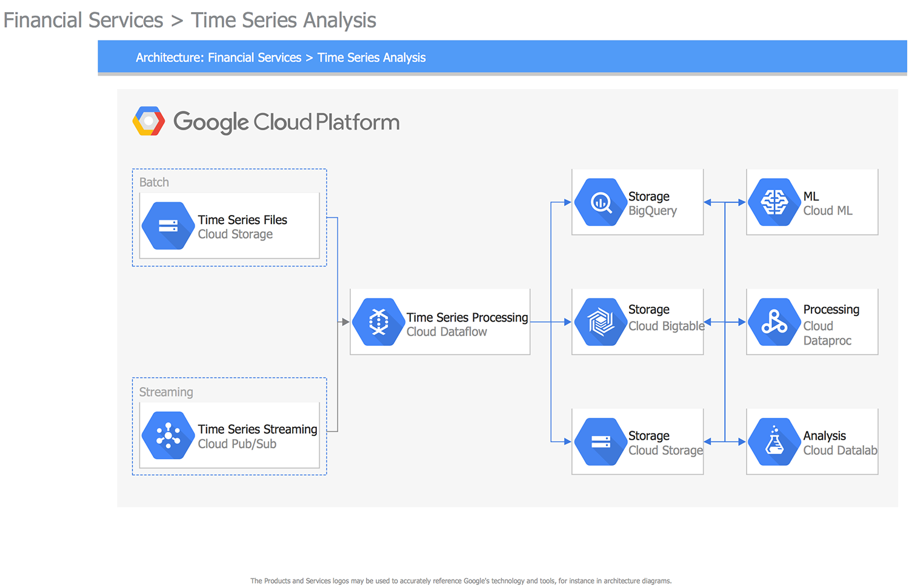The height and width of the screenshot is (588, 909).
Task: Select the Cloud Storage icon in Batch box
Action: 168,226
